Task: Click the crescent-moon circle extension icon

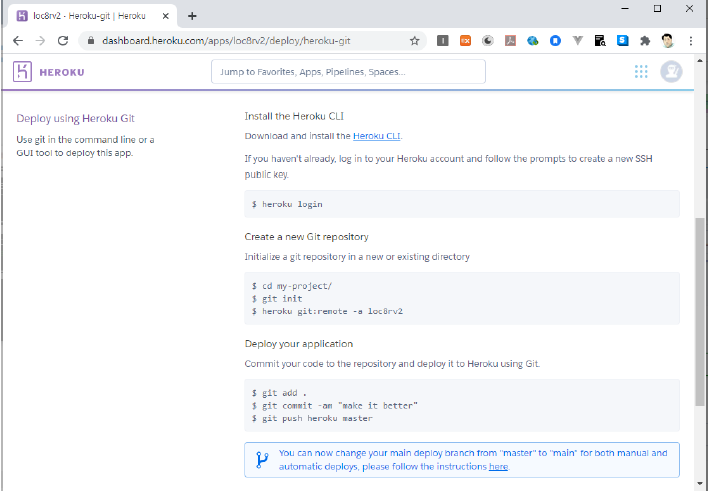Action: [x=488, y=41]
